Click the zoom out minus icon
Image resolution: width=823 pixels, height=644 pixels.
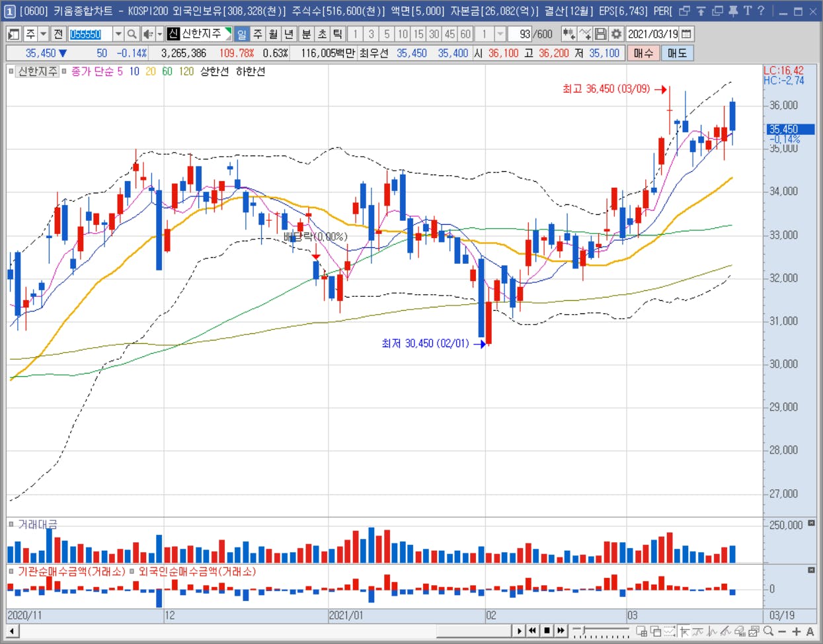coord(782,631)
